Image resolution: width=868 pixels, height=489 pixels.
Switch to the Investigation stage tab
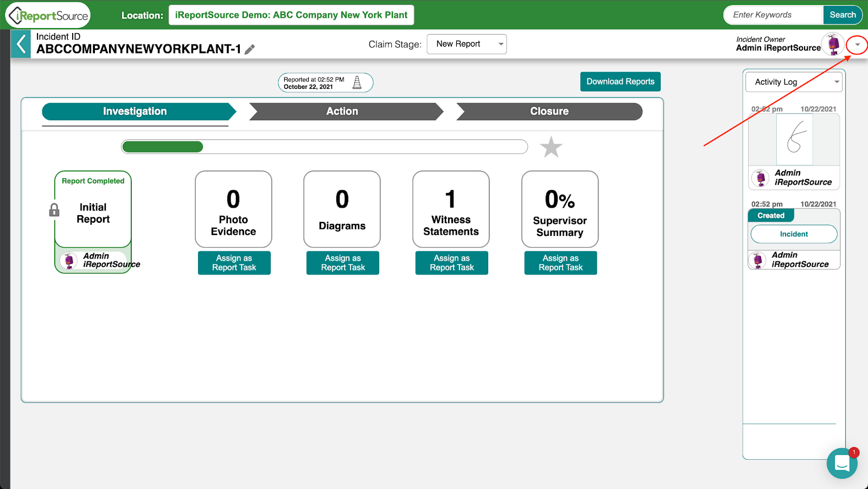[139, 112]
